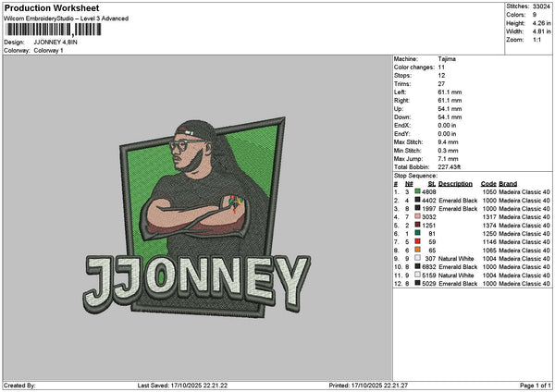Click the 'Created By:' footer label
This screenshot has width=555, height=392.
(19, 386)
